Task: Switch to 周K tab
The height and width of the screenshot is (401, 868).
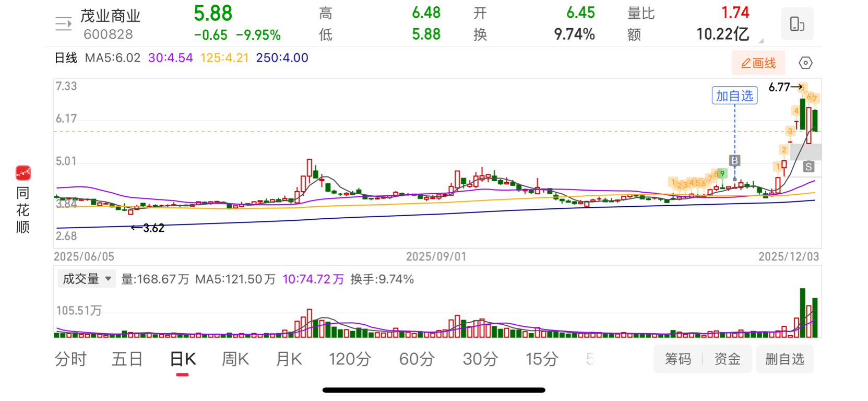Action: (x=235, y=359)
